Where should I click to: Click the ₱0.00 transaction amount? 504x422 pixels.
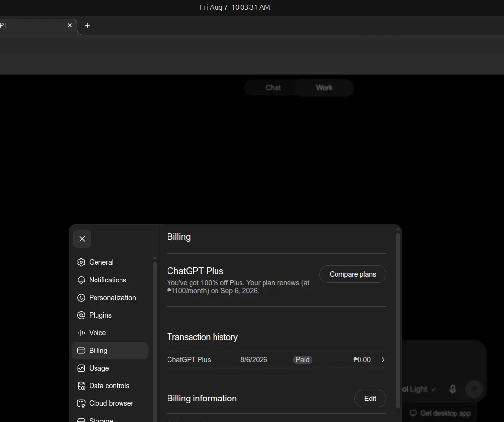(x=362, y=360)
